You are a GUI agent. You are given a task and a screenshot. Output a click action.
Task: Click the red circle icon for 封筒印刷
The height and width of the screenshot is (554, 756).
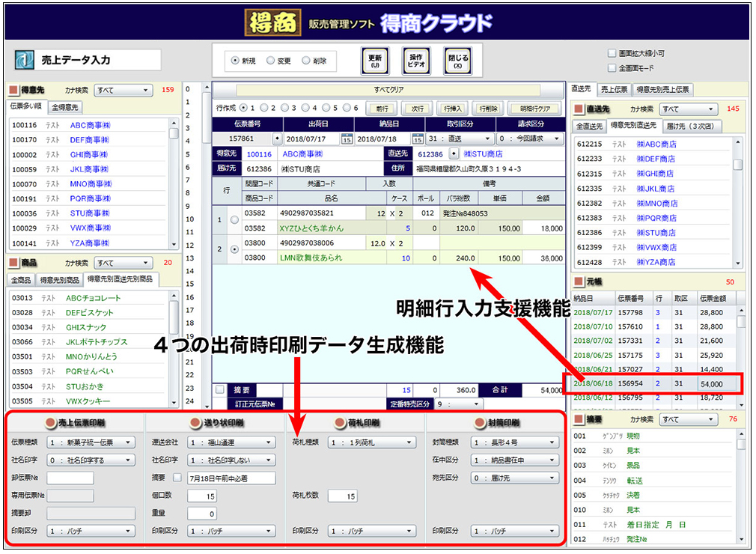pos(480,423)
